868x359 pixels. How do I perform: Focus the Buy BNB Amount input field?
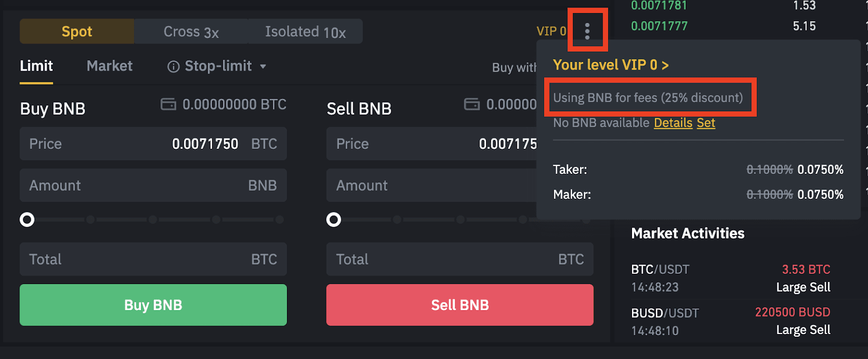[x=153, y=185]
